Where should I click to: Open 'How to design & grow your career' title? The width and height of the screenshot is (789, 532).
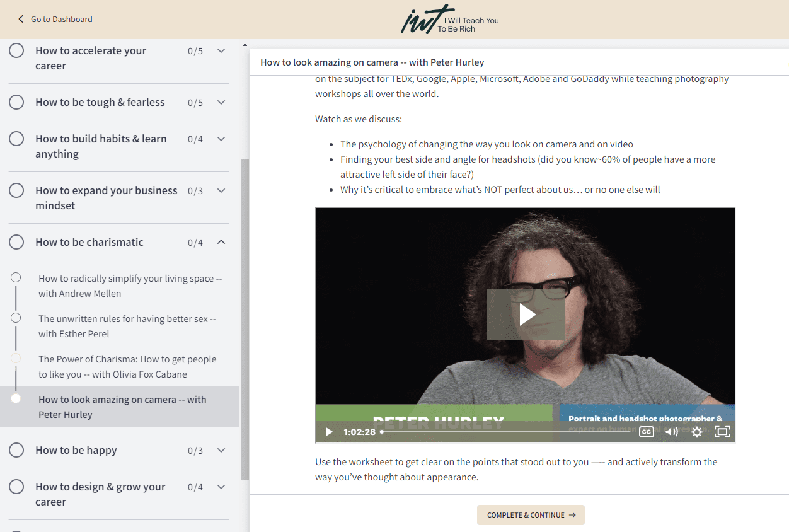click(x=100, y=494)
